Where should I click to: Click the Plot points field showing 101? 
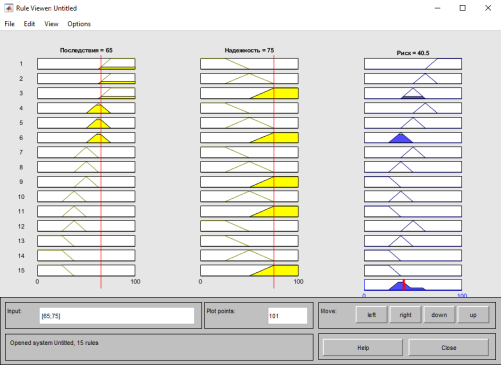pyautogui.click(x=287, y=316)
